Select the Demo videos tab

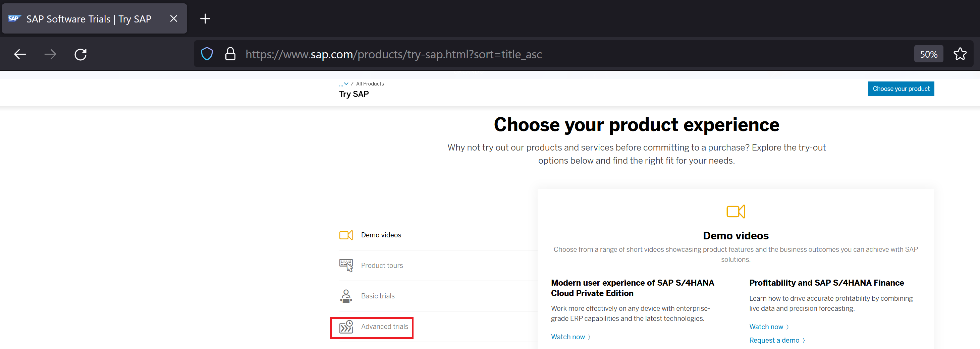click(x=381, y=235)
